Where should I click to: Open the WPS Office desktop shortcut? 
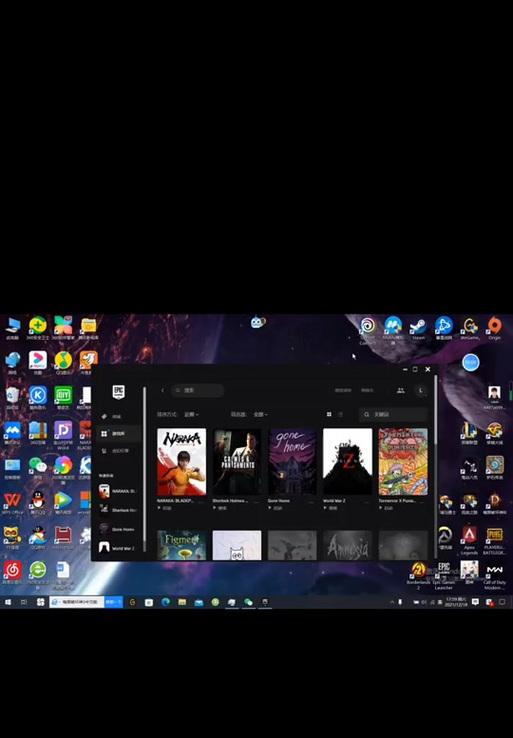click(12, 502)
